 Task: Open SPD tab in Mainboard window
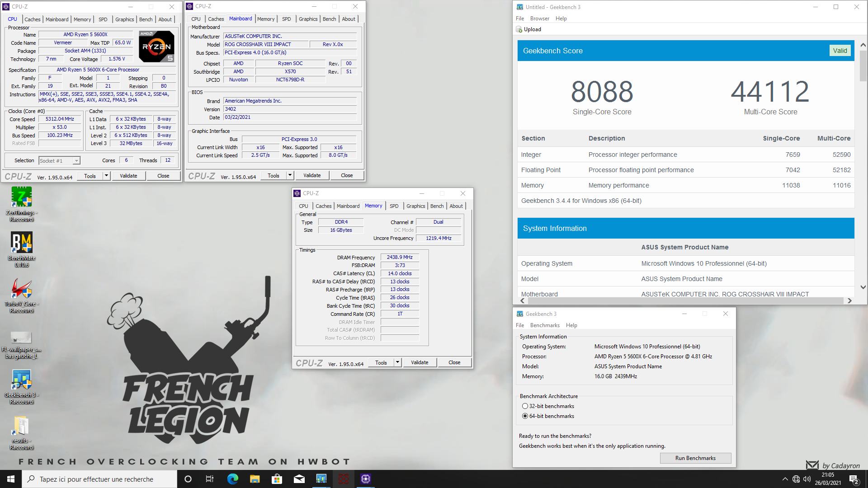pos(287,19)
